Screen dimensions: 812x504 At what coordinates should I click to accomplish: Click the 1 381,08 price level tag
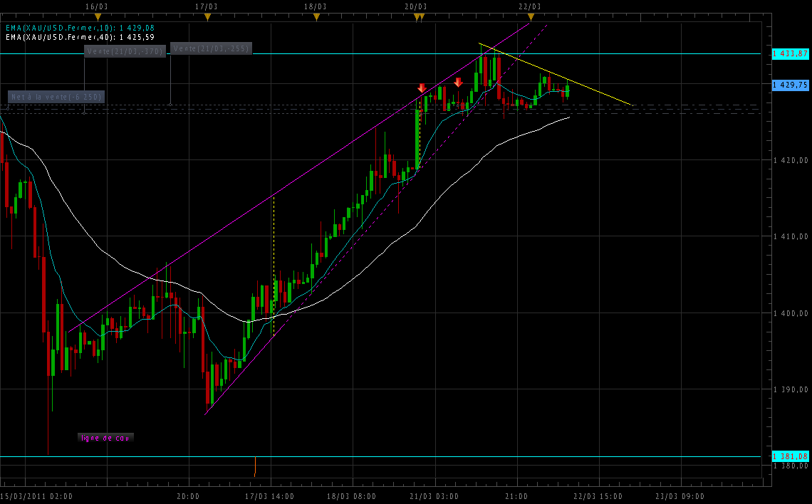click(790, 456)
